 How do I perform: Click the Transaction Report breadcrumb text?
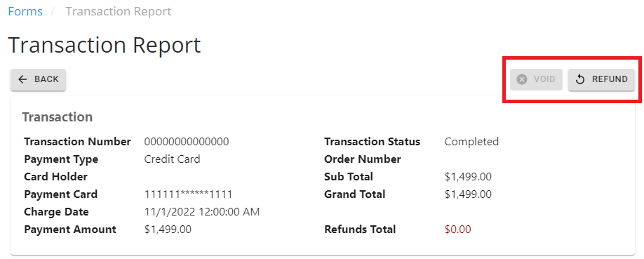119,11
